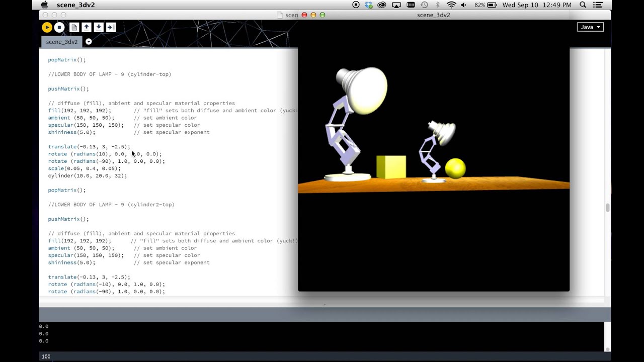Zoom the sketch output window
Image resolution: width=644 pixels, height=362 pixels.
pyautogui.click(x=323, y=15)
